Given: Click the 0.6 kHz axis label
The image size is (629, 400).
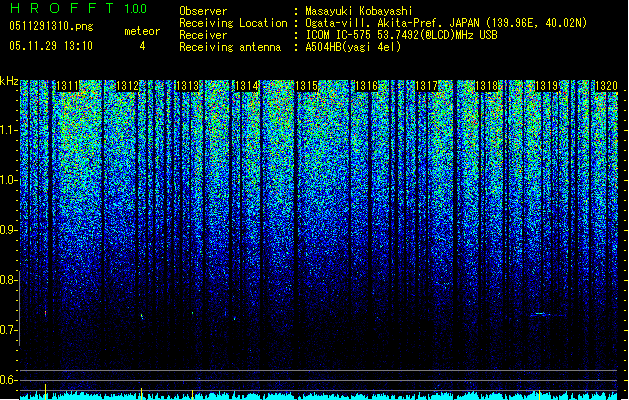Looking at the screenshot, I should pos(8,380).
